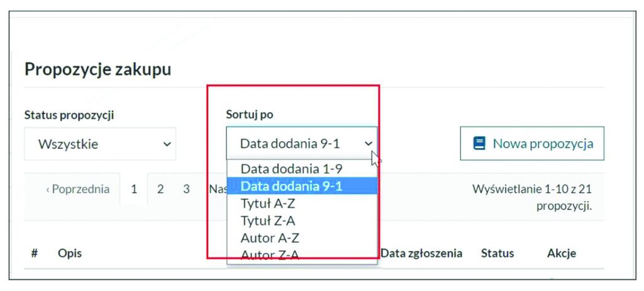
Task: Click the Akcje column header
Action: pyautogui.click(x=562, y=253)
